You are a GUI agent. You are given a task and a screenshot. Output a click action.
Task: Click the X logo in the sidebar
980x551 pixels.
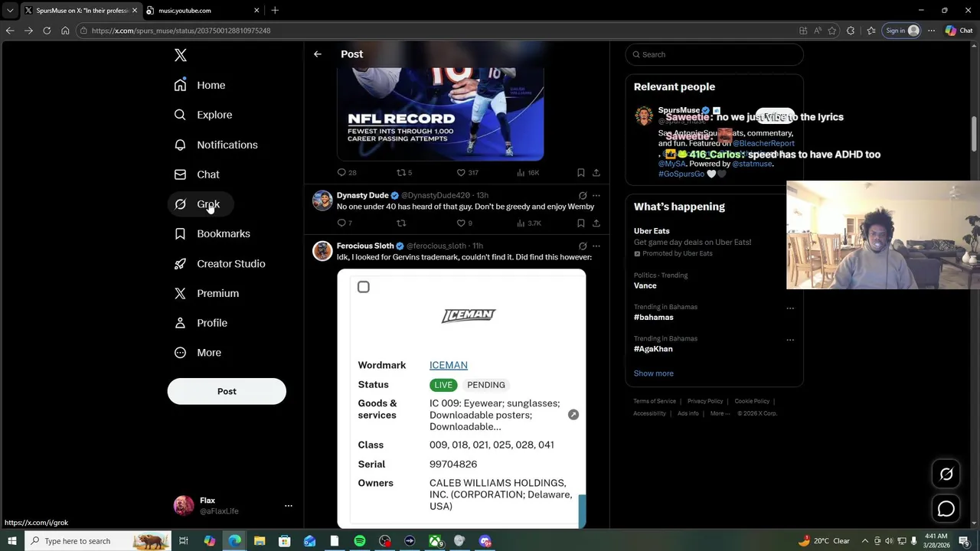181,55
